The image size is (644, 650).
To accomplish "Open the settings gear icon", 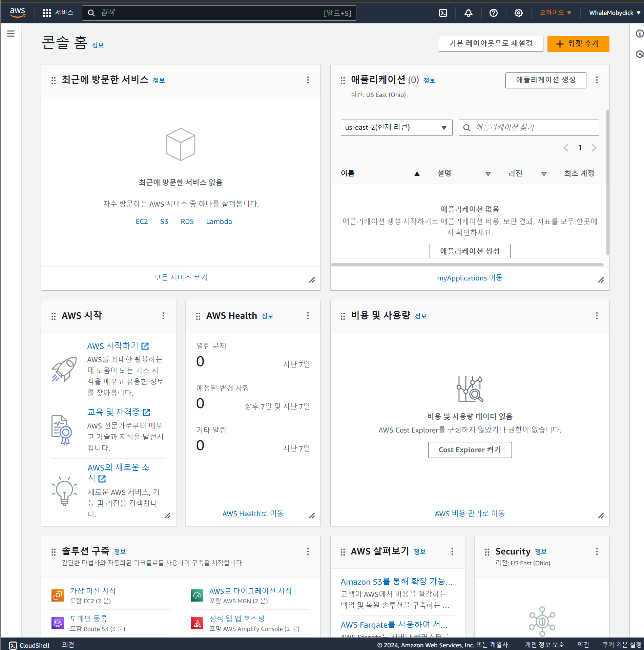I will click(x=518, y=13).
